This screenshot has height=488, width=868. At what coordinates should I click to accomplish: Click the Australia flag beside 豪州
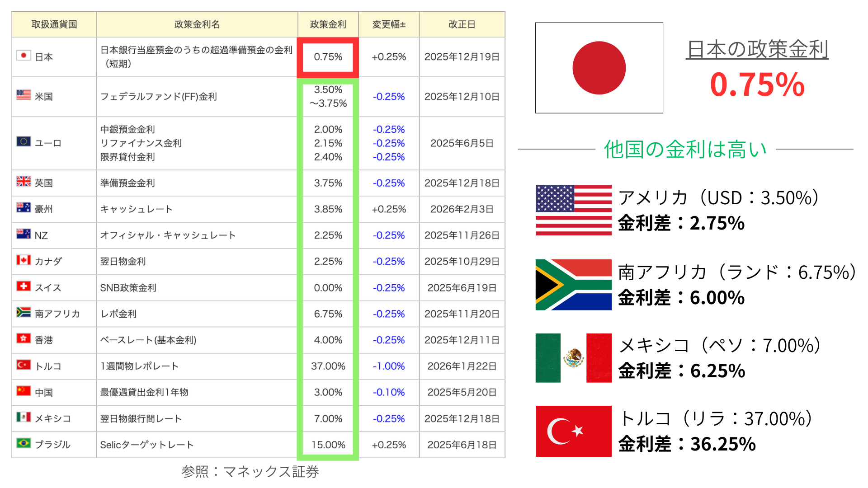tap(24, 207)
